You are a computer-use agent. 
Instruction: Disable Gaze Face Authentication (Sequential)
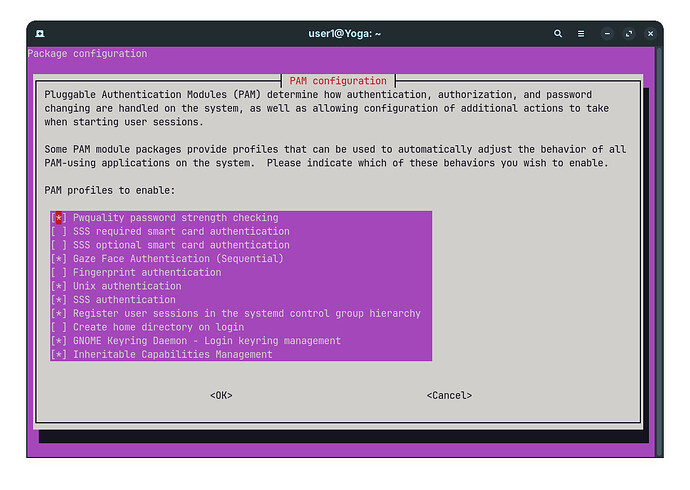tap(241, 259)
